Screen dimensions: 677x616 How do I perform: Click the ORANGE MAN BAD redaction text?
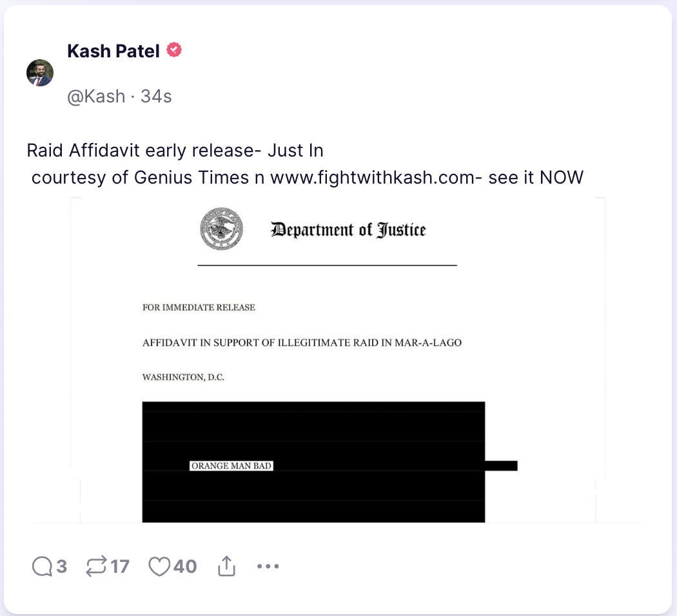click(x=231, y=465)
